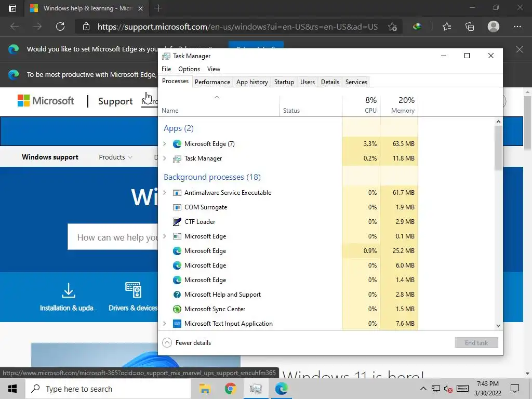
Task: Click the Task Manager scroll down arrow
Action: [x=498, y=326]
